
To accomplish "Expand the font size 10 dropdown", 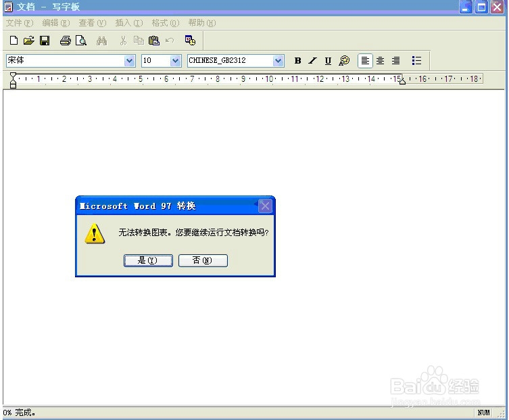I will 176,61.
